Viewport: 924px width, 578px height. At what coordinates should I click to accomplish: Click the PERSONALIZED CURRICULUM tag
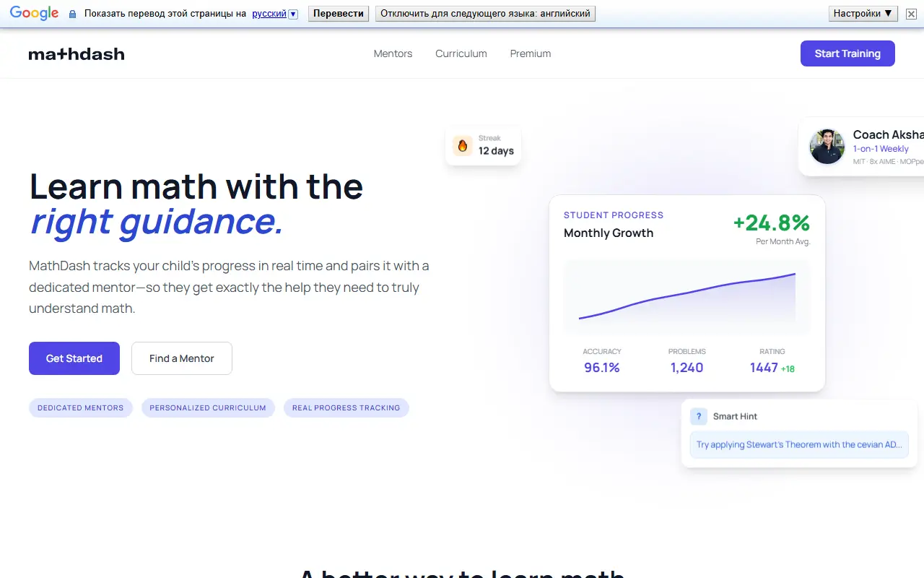(x=208, y=407)
